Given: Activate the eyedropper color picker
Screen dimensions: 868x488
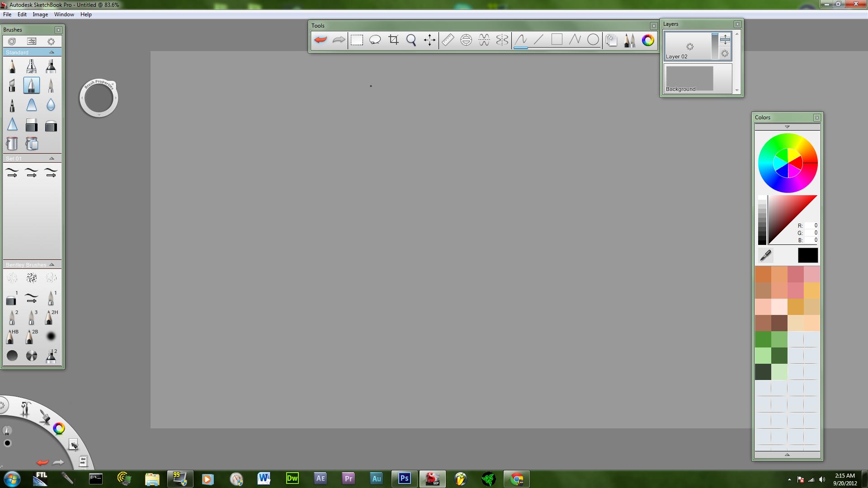Looking at the screenshot, I should coord(765,255).
